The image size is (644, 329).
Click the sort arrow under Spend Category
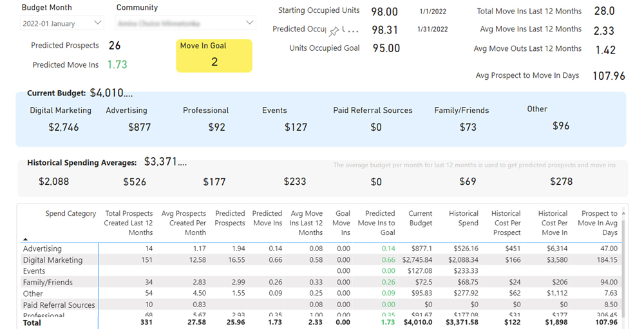click(x=26, y=239)
